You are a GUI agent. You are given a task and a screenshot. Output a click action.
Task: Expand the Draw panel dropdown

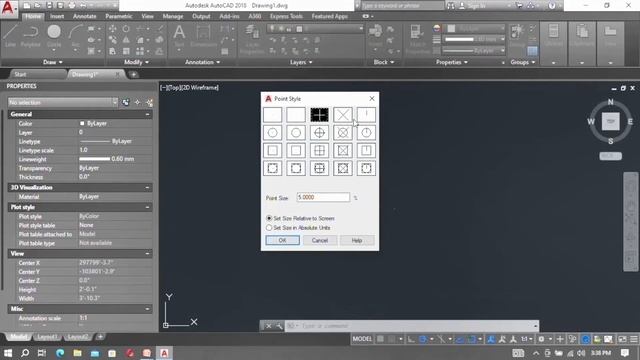click(x=53, y=62)
